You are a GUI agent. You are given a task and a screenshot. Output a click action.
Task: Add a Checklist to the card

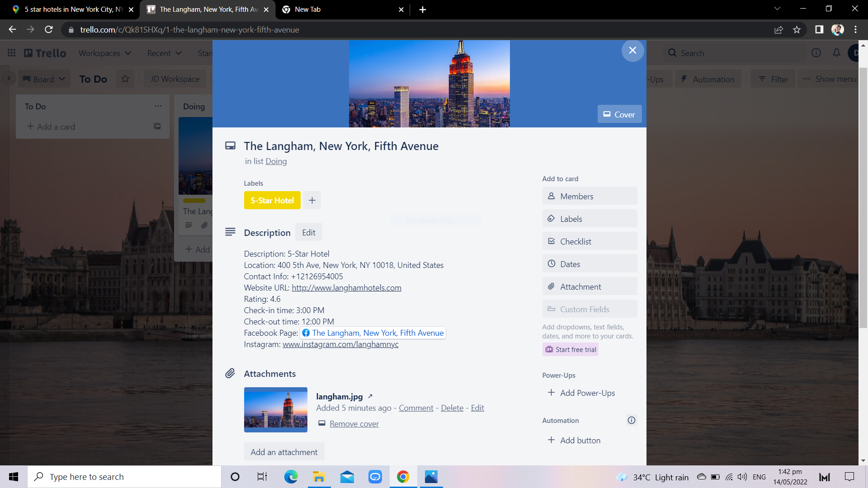590,241
